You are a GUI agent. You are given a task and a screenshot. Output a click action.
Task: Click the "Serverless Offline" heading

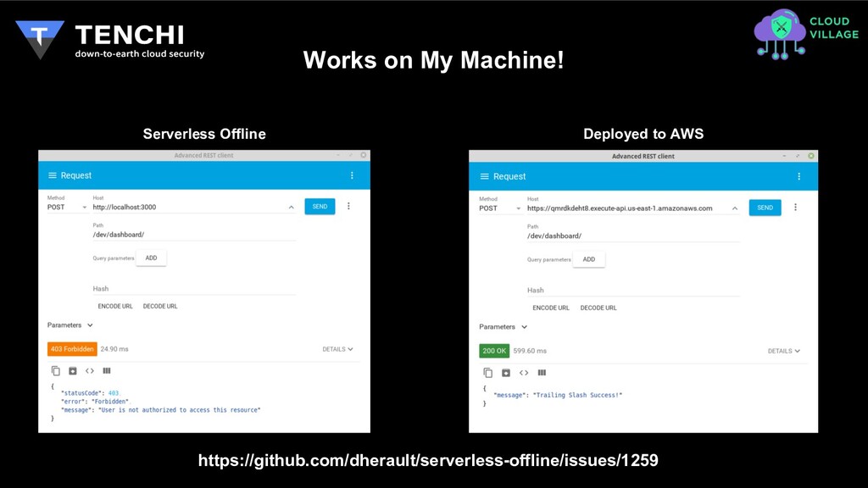point(204,134)
